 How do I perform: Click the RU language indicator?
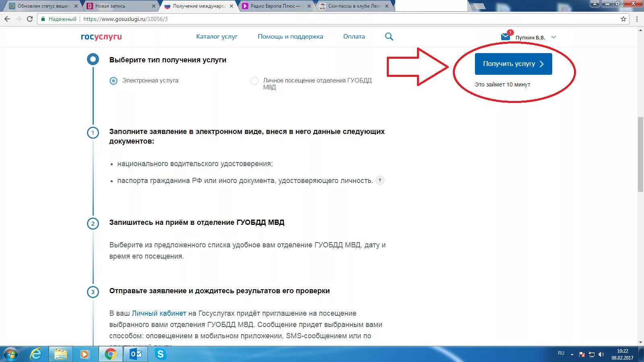pyautogui.click(x=561, y=353)
